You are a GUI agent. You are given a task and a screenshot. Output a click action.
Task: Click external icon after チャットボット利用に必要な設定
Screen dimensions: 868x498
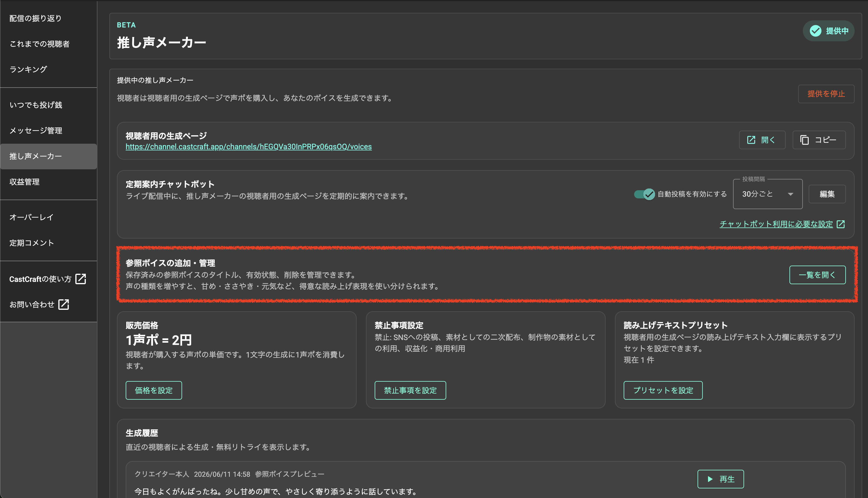pyautogui.click(x=841, y=224)
